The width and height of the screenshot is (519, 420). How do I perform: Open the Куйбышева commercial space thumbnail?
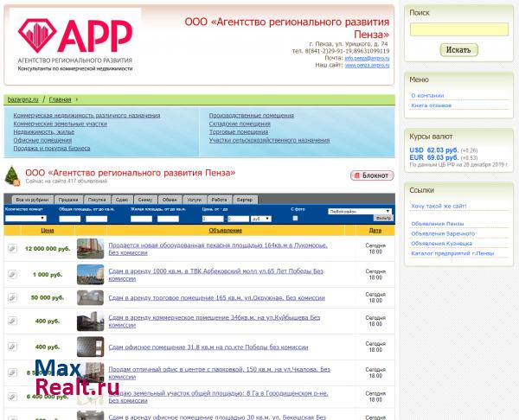point(90,321)
